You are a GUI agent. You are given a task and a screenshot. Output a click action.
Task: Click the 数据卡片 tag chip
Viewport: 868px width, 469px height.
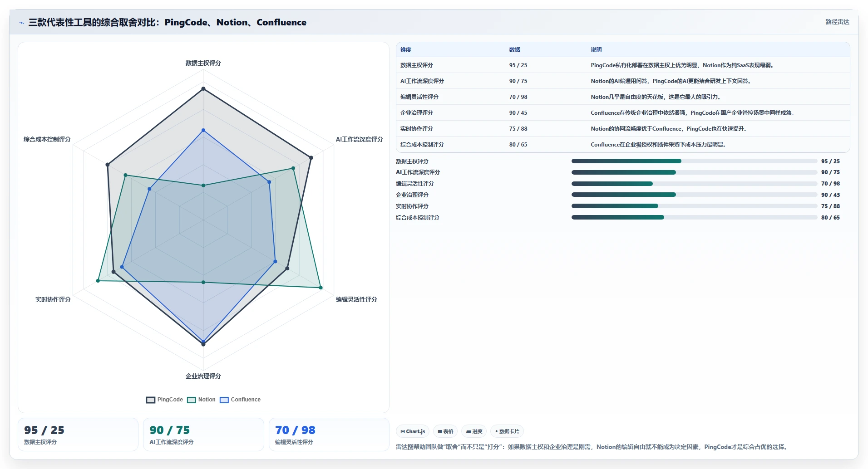[x=507, y=431]
